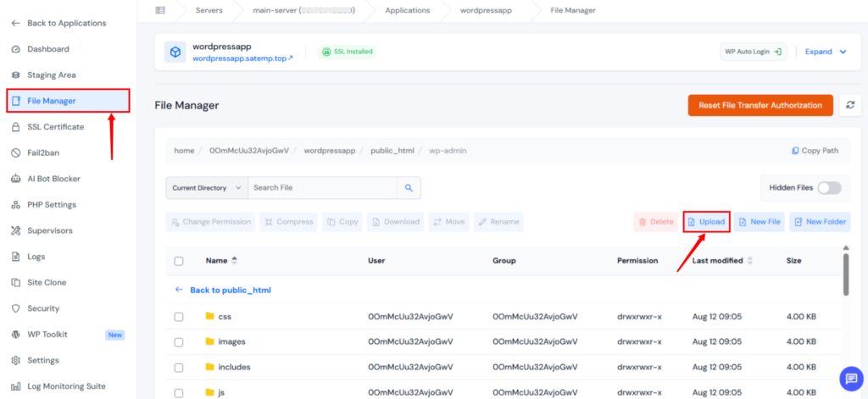
Task: Open SSL Certificate page
Action: coord(55,127)
